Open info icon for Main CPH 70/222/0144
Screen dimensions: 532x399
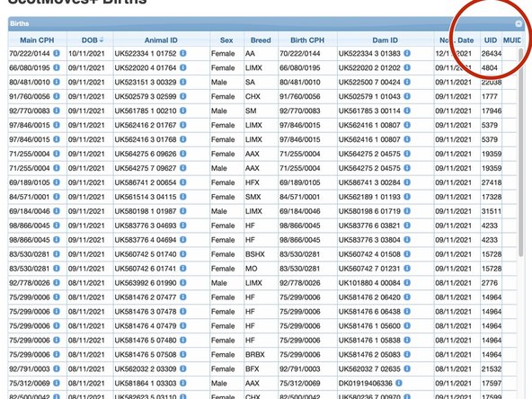pyautogui.click(x=57, y=53)
